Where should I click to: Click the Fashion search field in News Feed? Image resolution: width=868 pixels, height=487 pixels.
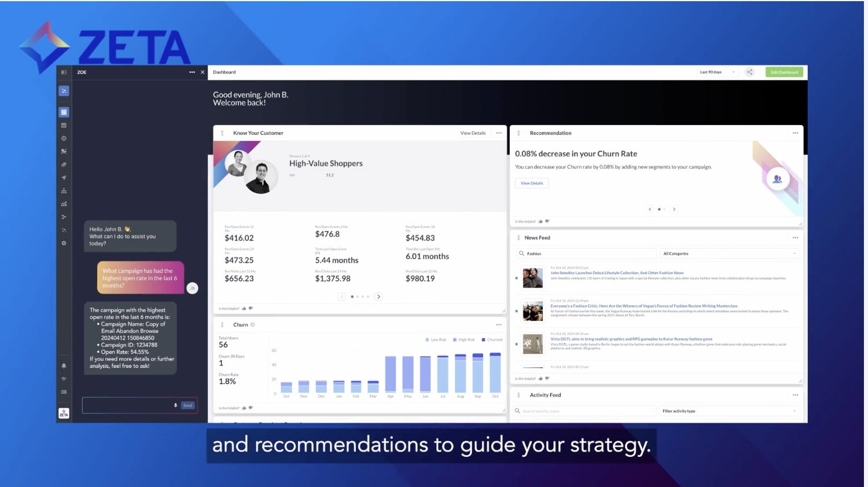pyautogui.click(x=587, y=254)
